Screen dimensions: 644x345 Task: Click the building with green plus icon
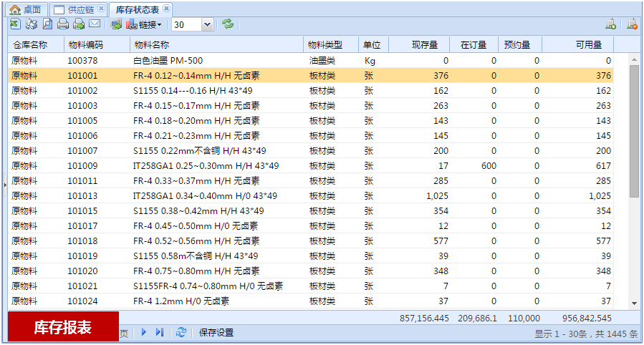(611, 24)
